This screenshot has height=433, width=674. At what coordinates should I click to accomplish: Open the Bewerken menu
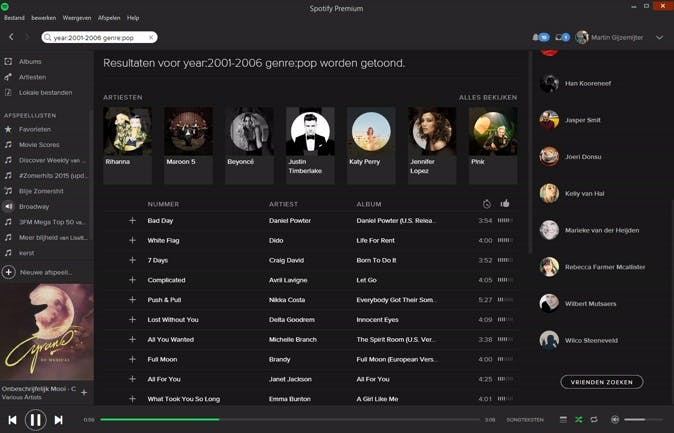43,18
